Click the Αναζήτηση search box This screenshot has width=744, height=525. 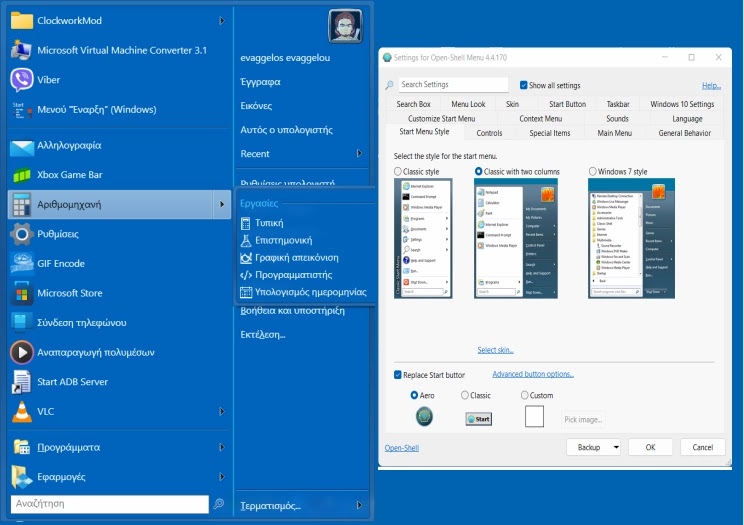click(x=110, y=504)
